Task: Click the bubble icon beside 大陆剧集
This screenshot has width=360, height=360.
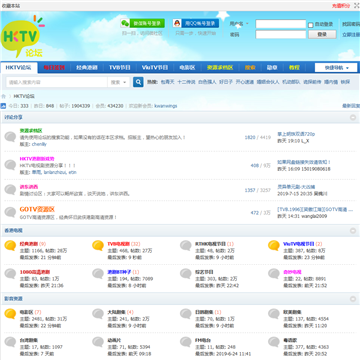Action: (x=98, y=314)
